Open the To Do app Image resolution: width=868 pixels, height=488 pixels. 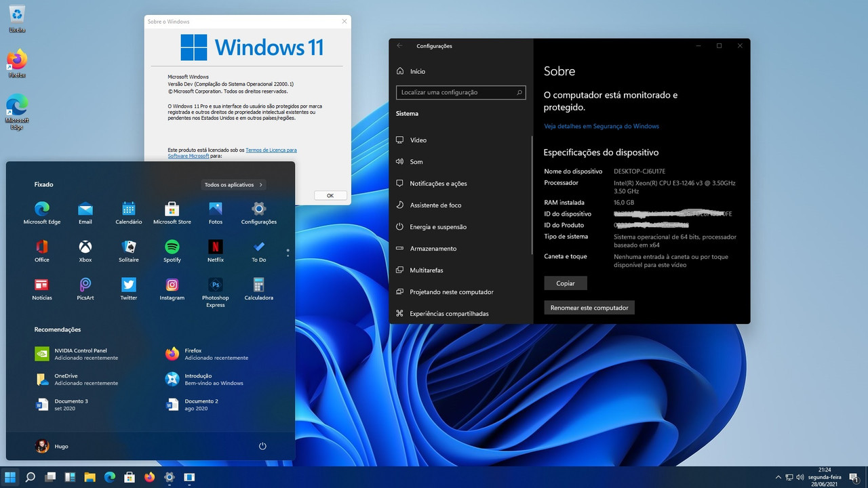pos(259,251)
